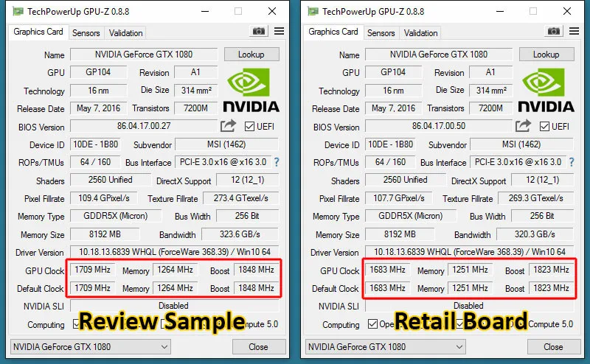Viewport: 590px width, 364px height.
Task: Click Close button at bottom of left window
Action: tap(259, 347)
